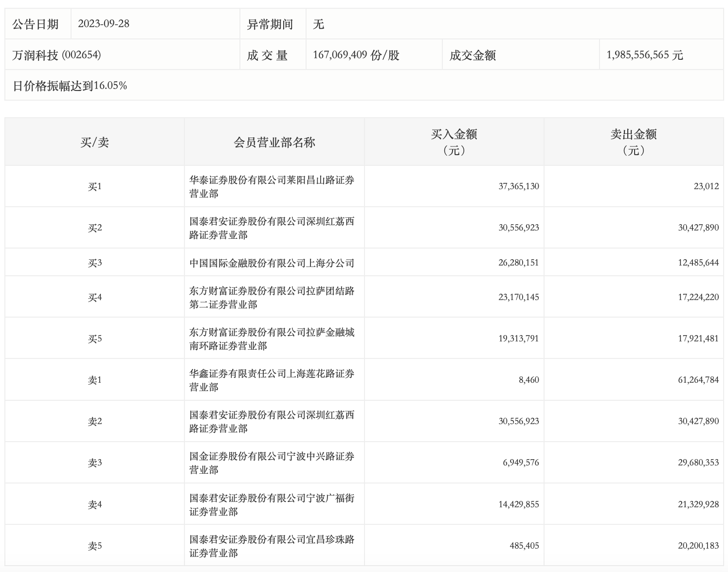Select the 万润科技 (002654) stock name

click(56, 55)
